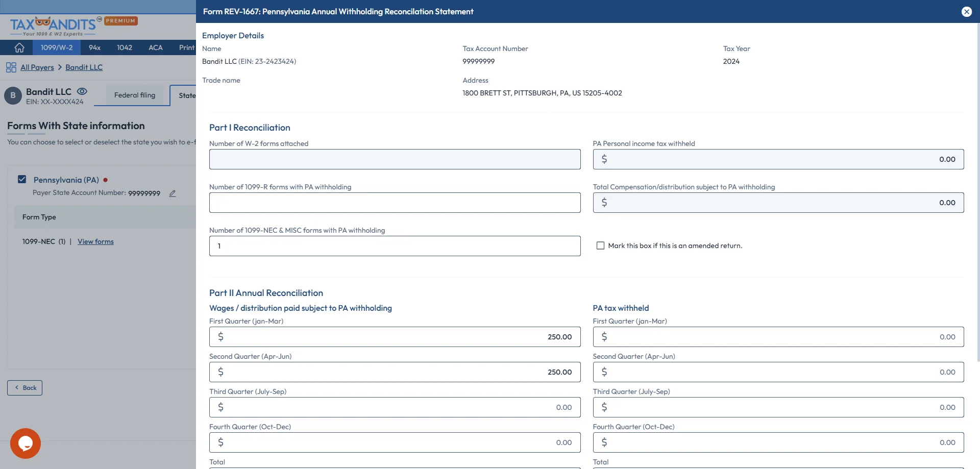Click the Form Type column header

click(x=39, y=217)
